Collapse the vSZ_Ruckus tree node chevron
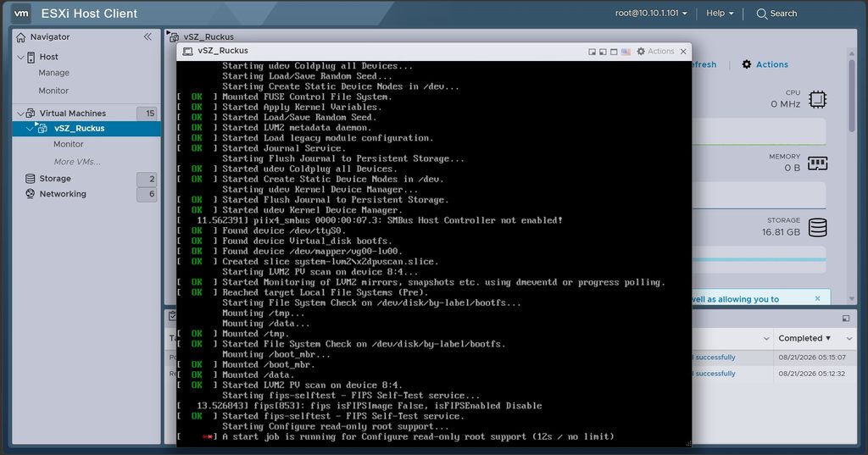The height and width of the screenshot is (455, 868). [30, 129]
